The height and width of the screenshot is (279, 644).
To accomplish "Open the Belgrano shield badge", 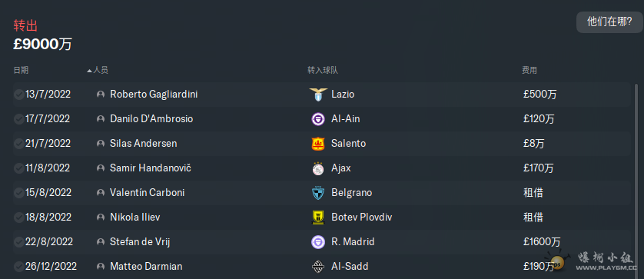I will click(x=318, y=193).
